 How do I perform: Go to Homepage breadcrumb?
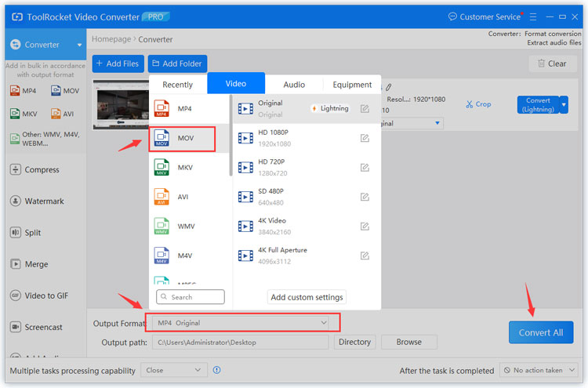click(x=111, y=39)
